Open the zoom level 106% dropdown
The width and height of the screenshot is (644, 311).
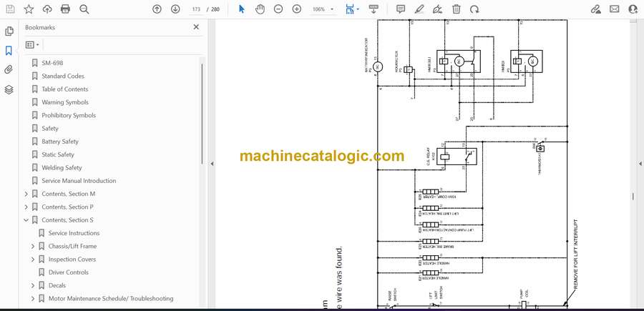pyautogui.click(x=323, y=9)
